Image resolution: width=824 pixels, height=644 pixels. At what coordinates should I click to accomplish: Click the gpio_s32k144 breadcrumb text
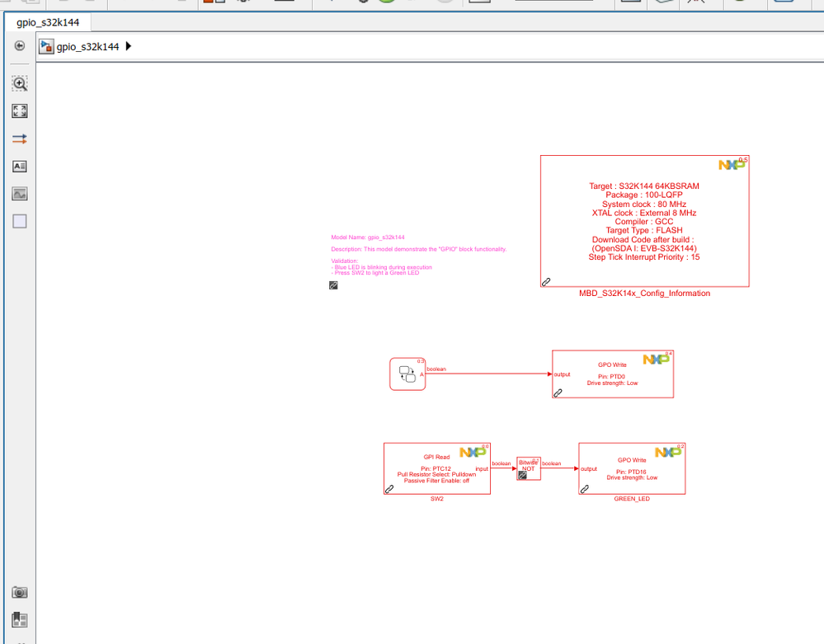coord(87,47)
